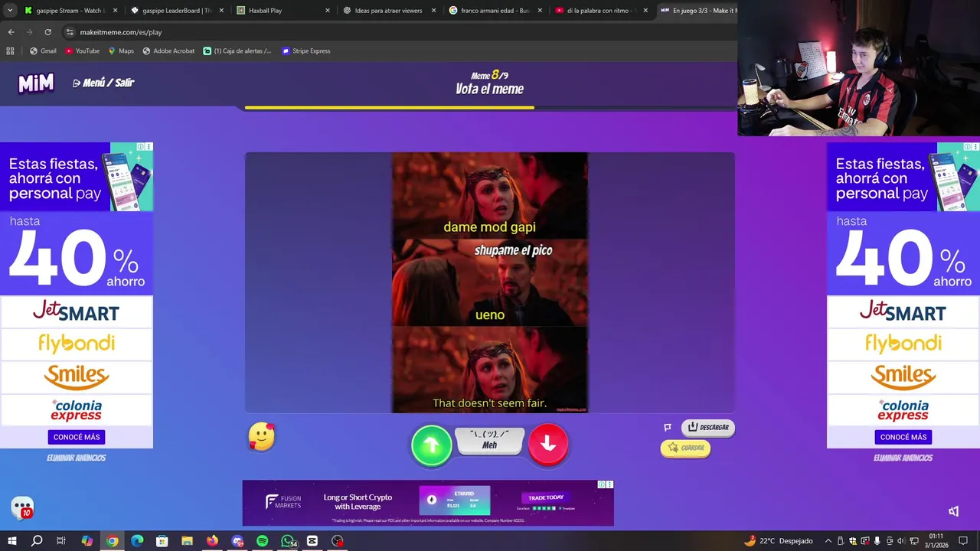The height and width of the screenshot is (551, 980).
Task: Open CapCut from taskbar
Action: (312, 541)
